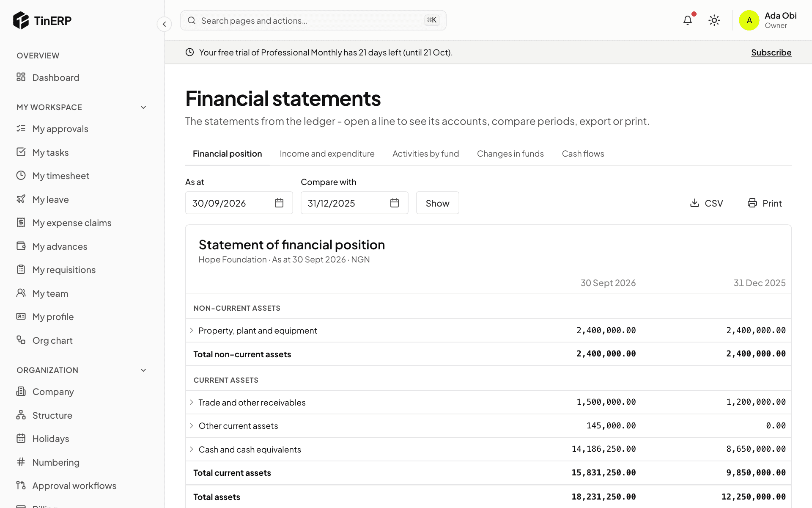Image resolution: width=812 pixels, height=508 pixels.
Task: Click the My team people icon
Action: (x=21, y=293)
